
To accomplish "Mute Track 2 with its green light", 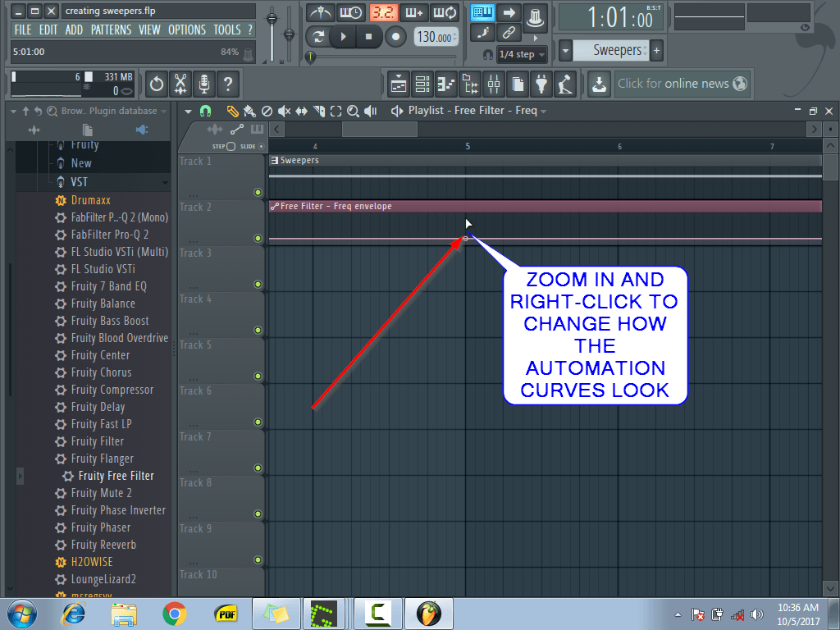I will [258, 239].
